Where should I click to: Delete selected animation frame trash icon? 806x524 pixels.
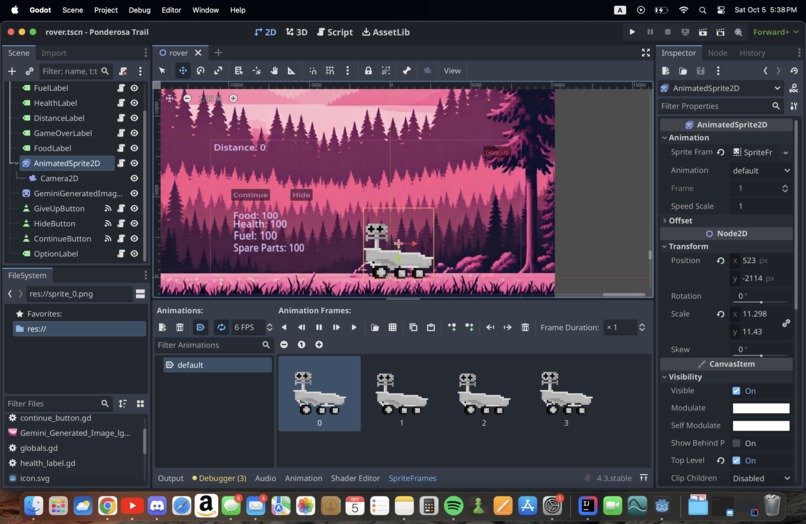[x=525, y=328]
